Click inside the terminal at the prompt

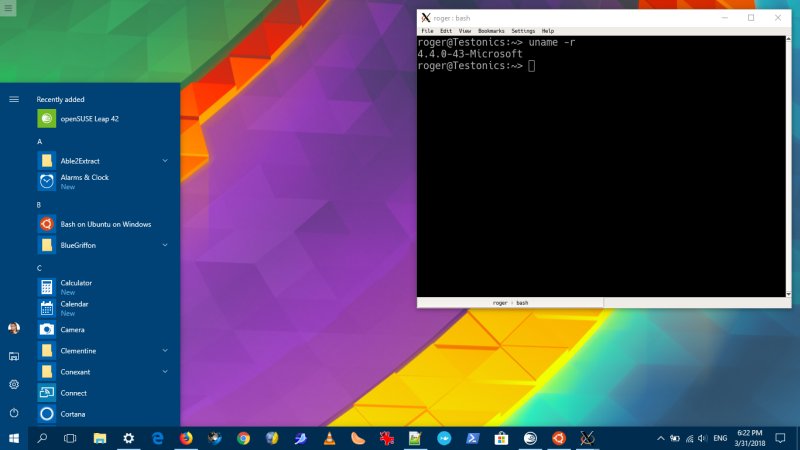[532, 66]
